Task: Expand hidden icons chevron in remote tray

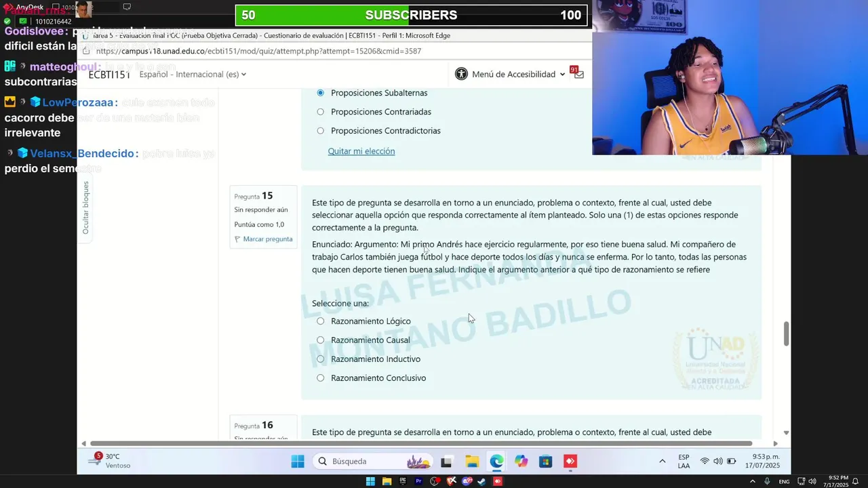Action: (x=662, y=462)
